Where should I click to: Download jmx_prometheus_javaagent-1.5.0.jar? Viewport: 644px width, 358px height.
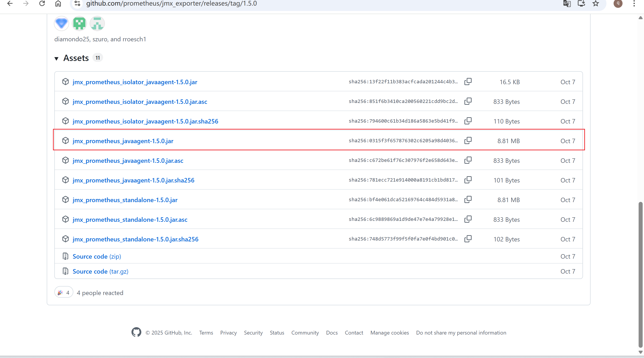(x=123, y=141)
